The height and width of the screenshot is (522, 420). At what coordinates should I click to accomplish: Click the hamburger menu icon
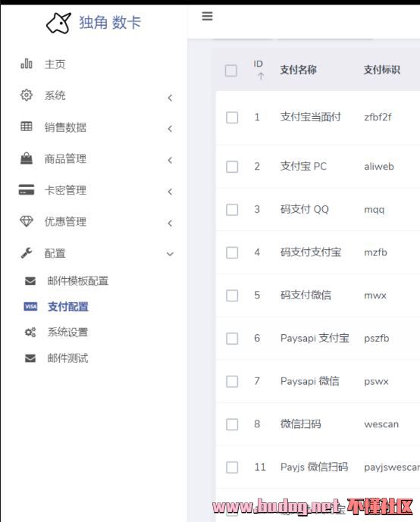(207, 16)
